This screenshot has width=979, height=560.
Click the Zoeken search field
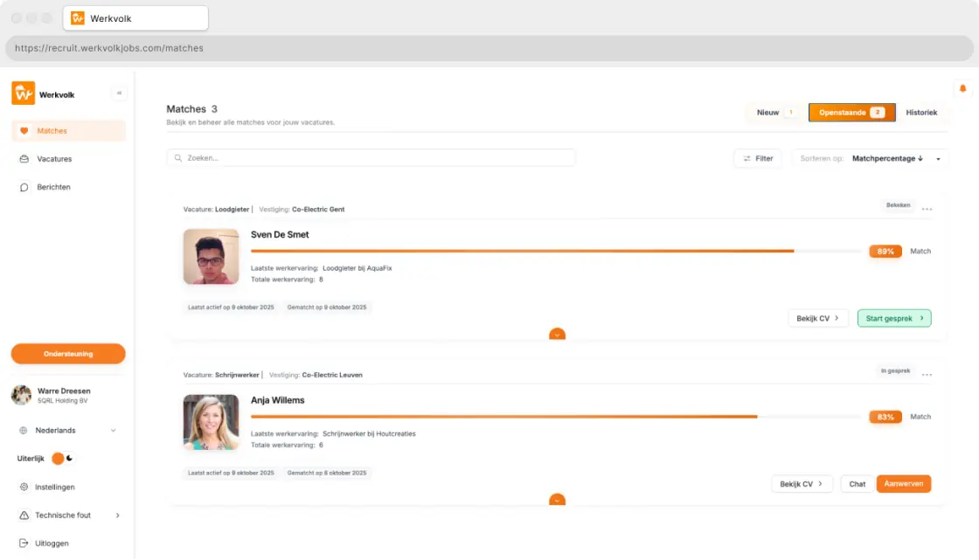click(x=367, y=157)
